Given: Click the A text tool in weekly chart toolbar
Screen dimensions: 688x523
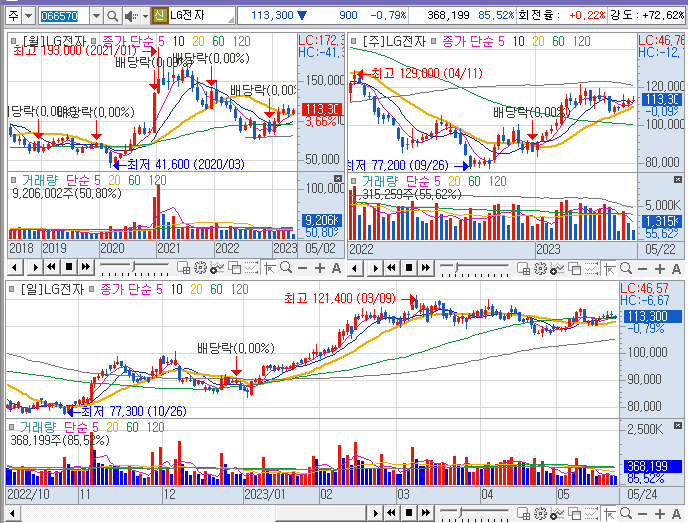Looking at the screenshot, I should [x=676, y=269].
